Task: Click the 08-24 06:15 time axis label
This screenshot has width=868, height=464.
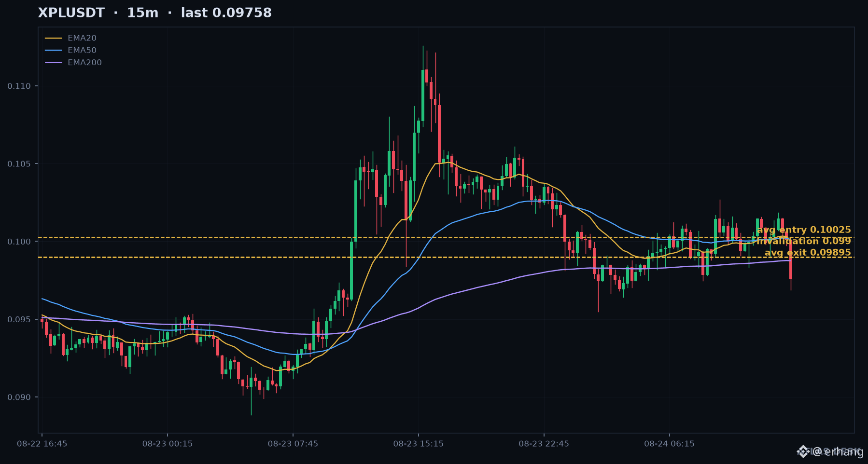Action: click(670, 444)
